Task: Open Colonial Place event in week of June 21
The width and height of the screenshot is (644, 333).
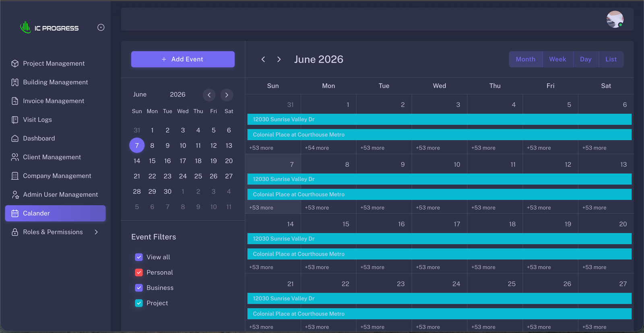Action: pyautogui.click(x=440, y=314)
